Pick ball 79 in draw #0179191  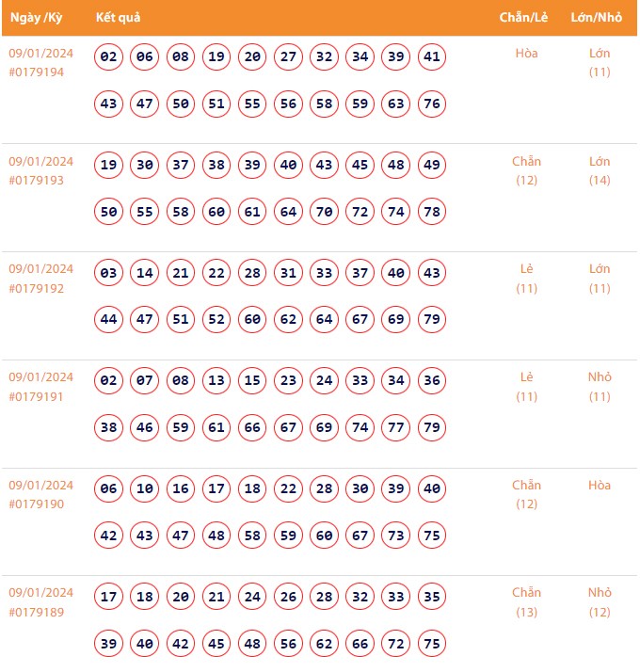click(432, 427)
